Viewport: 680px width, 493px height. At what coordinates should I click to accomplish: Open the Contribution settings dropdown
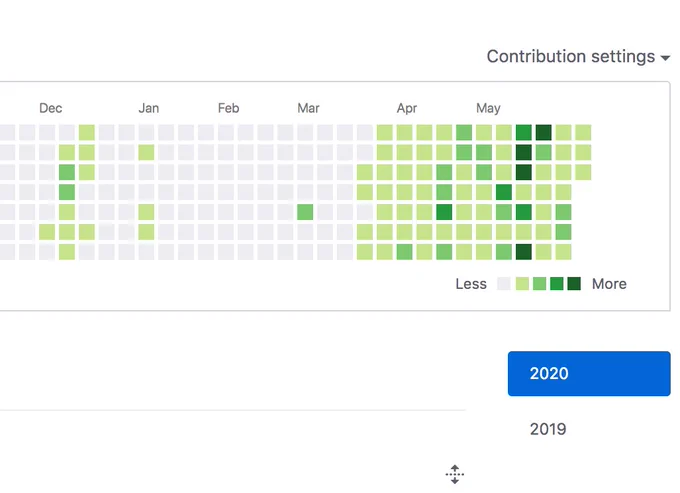tap(578, 57)
